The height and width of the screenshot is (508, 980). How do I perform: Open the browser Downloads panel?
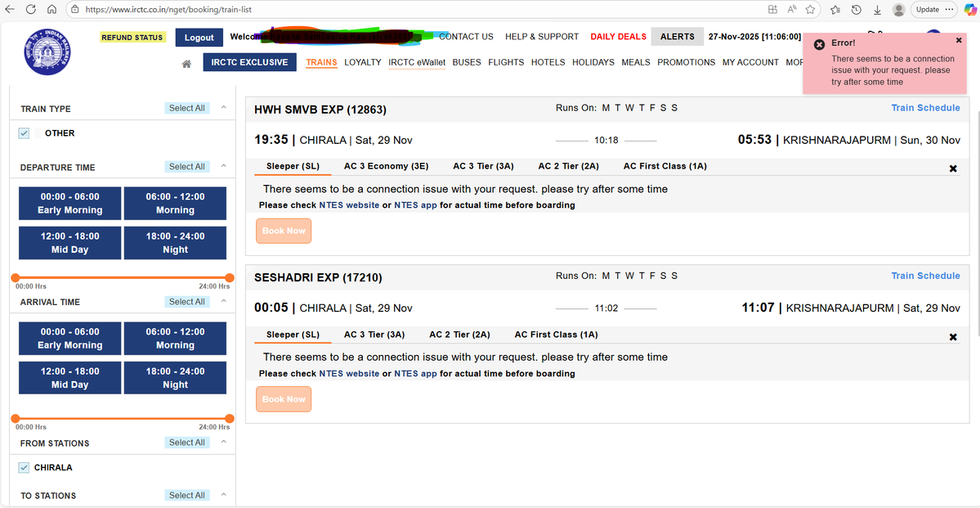point(877,10)
